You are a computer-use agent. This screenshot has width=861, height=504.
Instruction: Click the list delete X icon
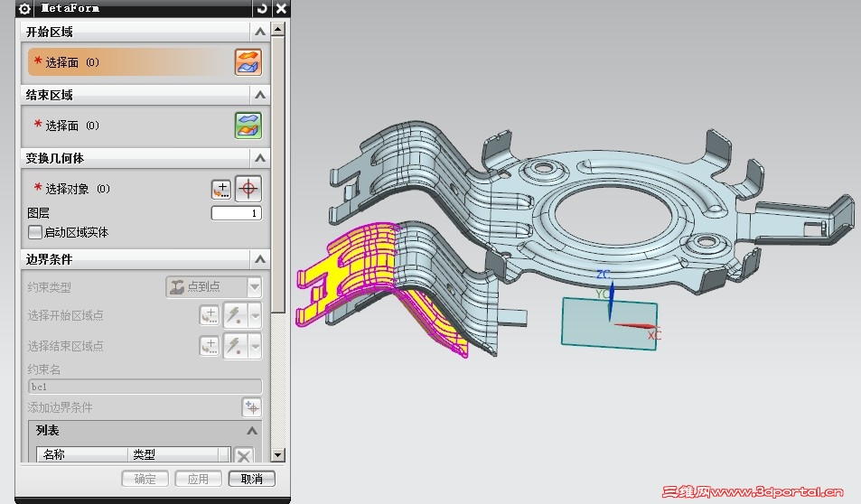click(x=244, y=455)
